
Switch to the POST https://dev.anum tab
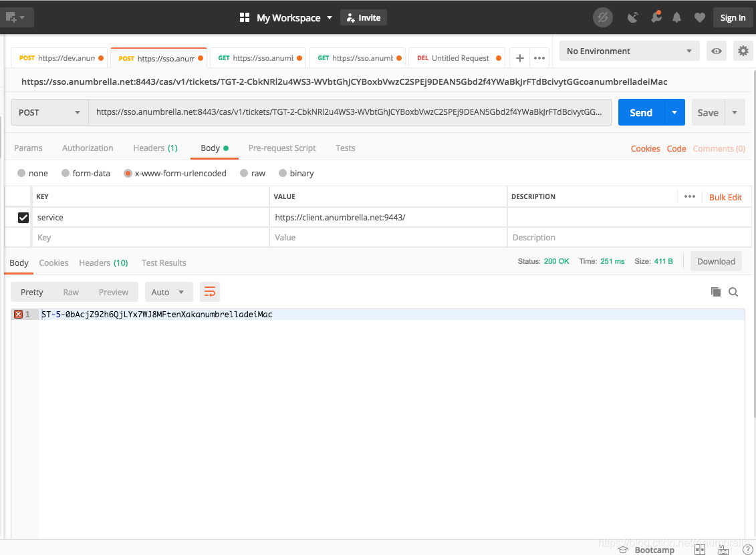pyautogui.click(x=59, y=58)
